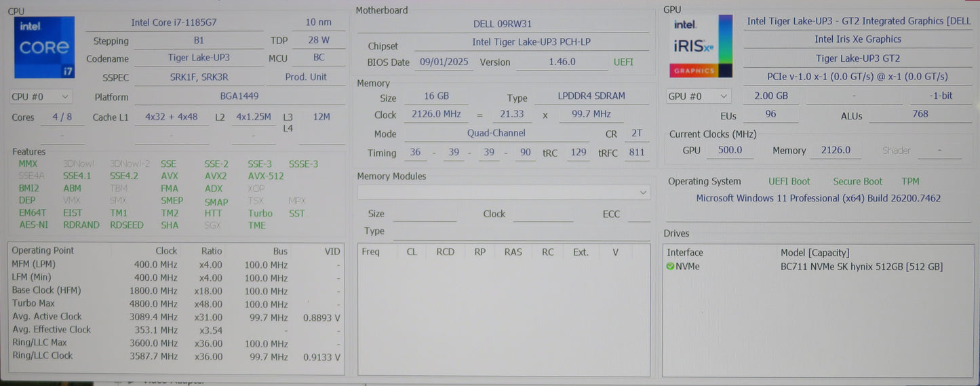Select the Avg. Active Clock row

pyautogui.click(x=176, y=317)
